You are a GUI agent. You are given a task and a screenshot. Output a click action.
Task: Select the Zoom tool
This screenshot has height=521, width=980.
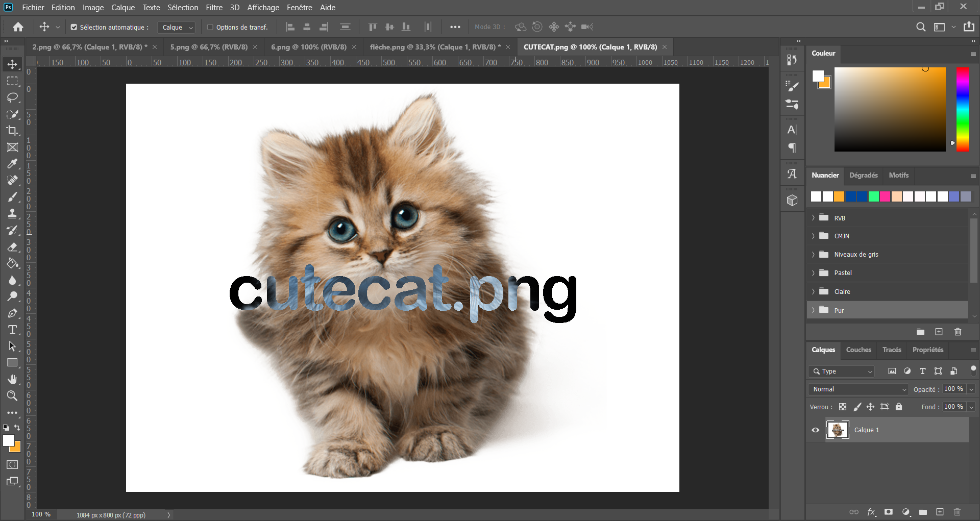click(x=12, y=395)
